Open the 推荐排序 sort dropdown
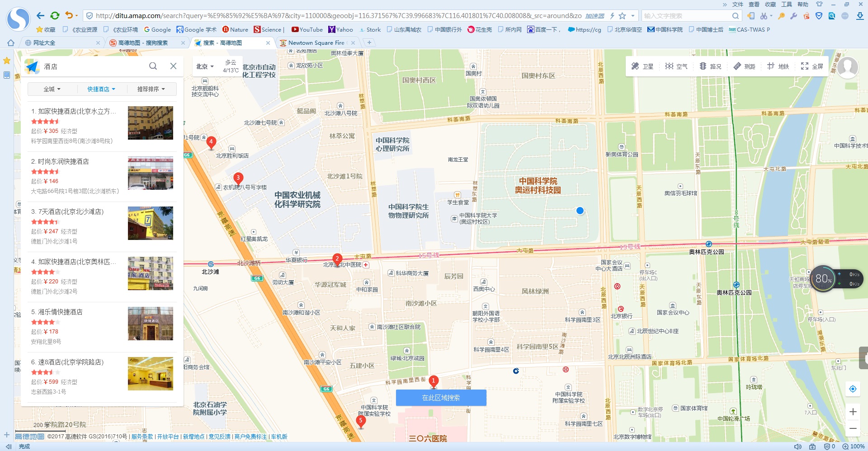This screenshot has width=868, height=451. pyautogui.click(x=151, y=89)
